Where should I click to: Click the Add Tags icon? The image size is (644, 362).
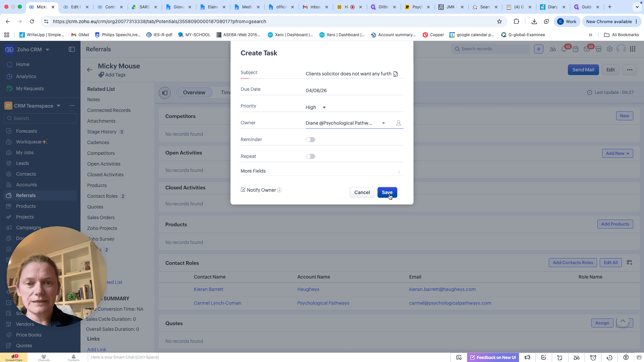pos(101,75)
